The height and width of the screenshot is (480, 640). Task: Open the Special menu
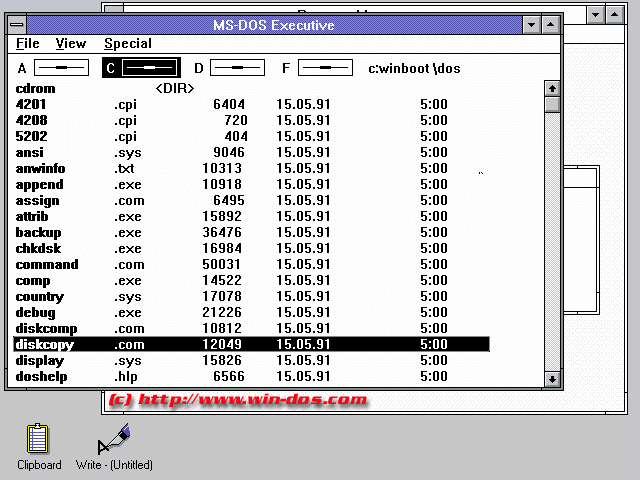pos(128,44)
